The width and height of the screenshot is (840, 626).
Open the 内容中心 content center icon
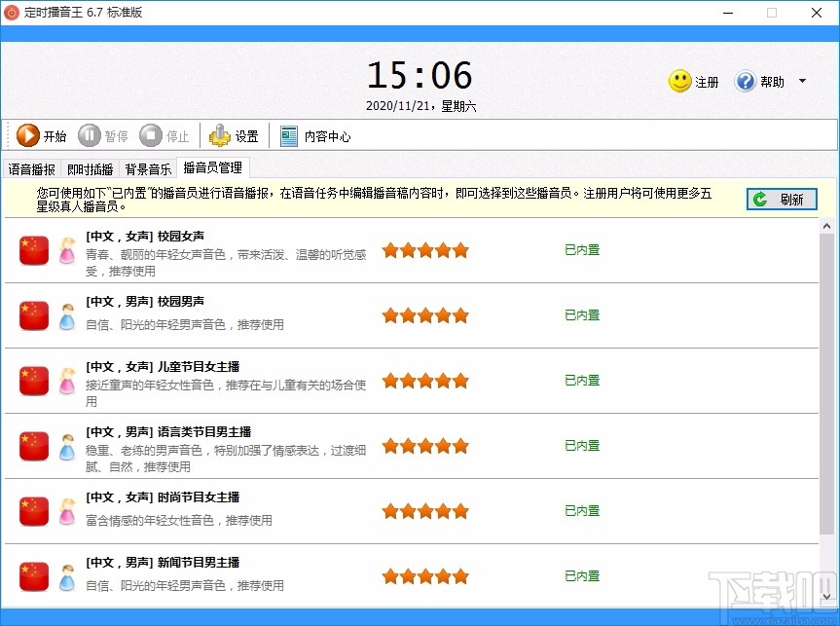pos(288,135)
